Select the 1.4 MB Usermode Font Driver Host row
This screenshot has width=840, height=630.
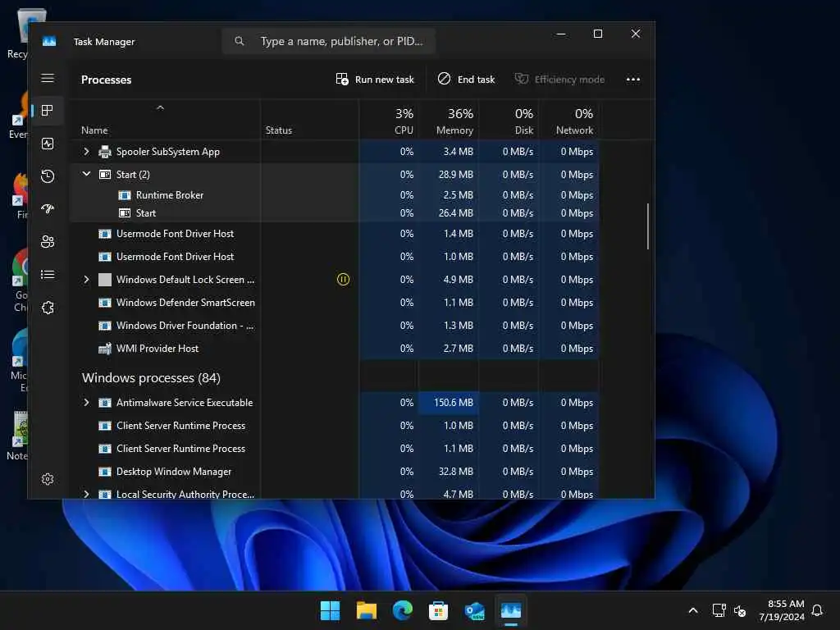335,234
